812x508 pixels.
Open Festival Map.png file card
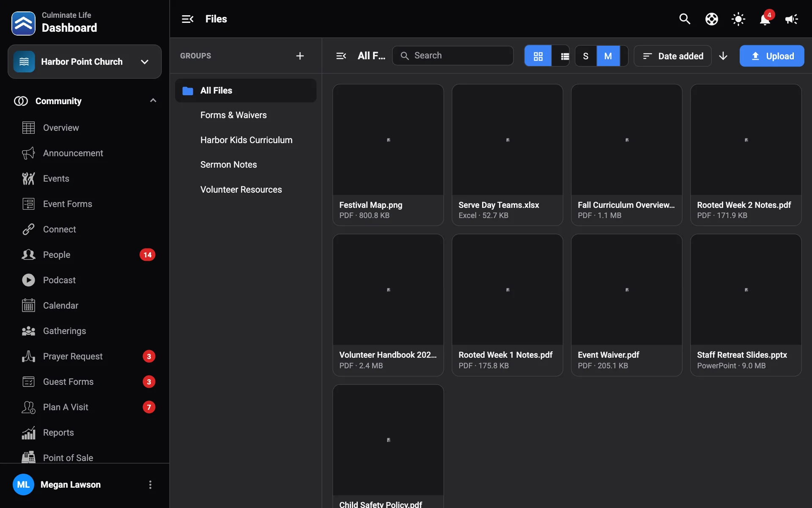click(x=388, y=155)
